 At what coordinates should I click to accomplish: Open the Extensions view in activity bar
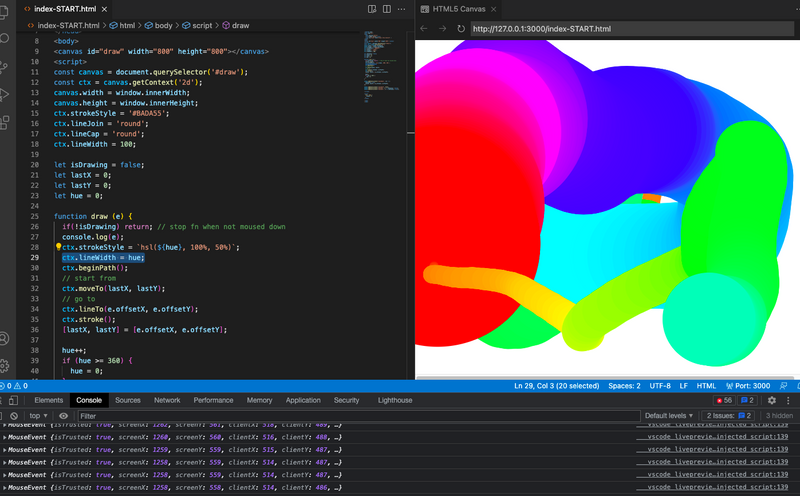click(x=5, y=123)
